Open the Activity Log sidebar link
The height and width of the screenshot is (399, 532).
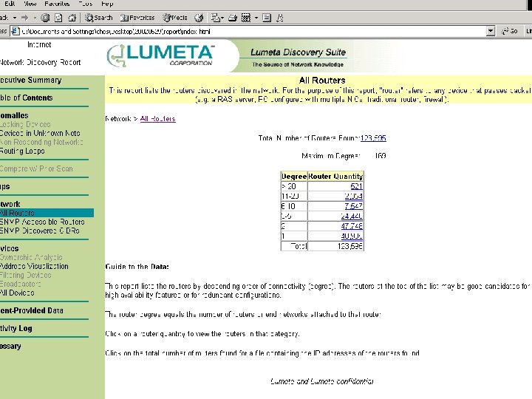(16, 328)
